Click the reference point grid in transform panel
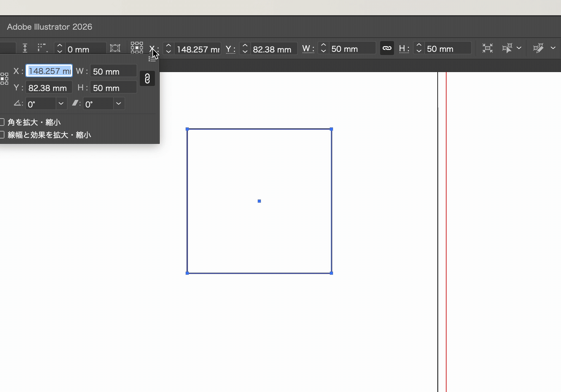The image size is (561, 392). 4,79
